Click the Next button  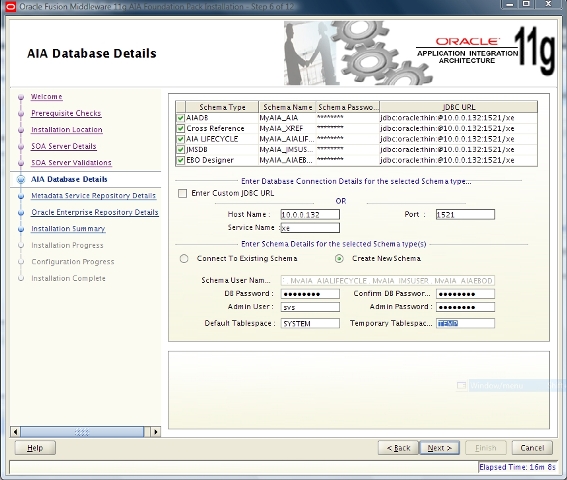point(439,448)
